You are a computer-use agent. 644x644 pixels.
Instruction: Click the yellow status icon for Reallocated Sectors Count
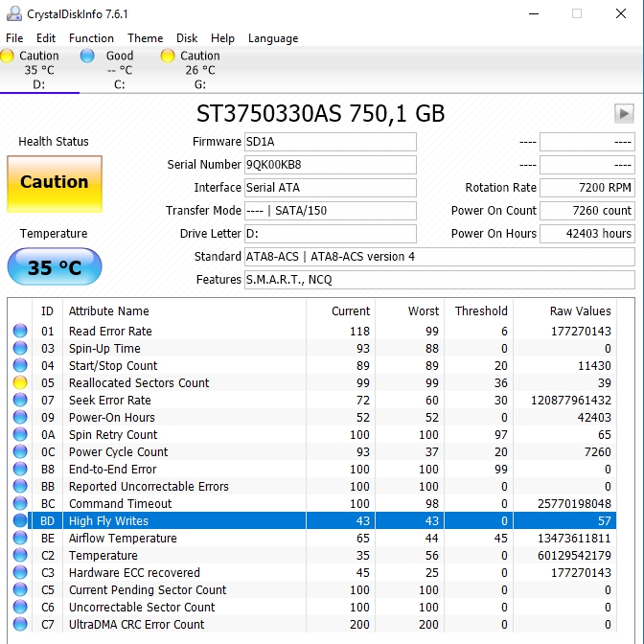(x=20, y=383)
